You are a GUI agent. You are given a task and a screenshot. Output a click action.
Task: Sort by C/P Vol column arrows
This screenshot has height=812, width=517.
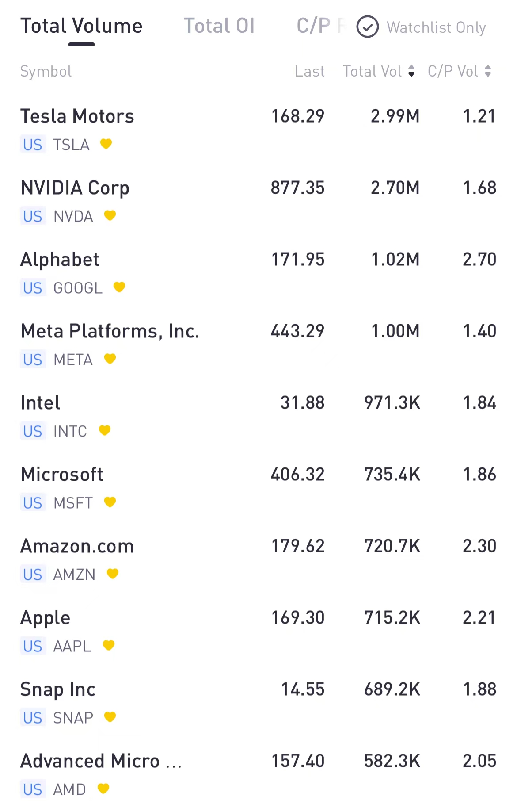(x=488, y=71)
